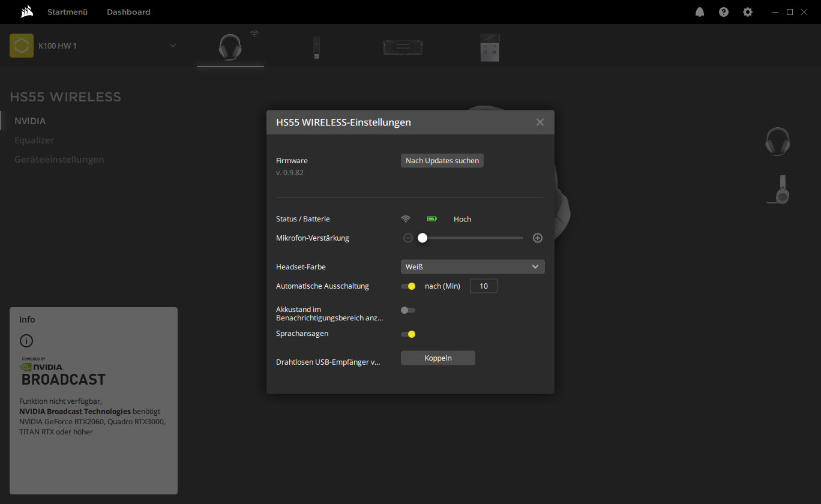Open Geräteeinstellungen in the sidebar
This screenshot has width=821, height=504.
59,160
